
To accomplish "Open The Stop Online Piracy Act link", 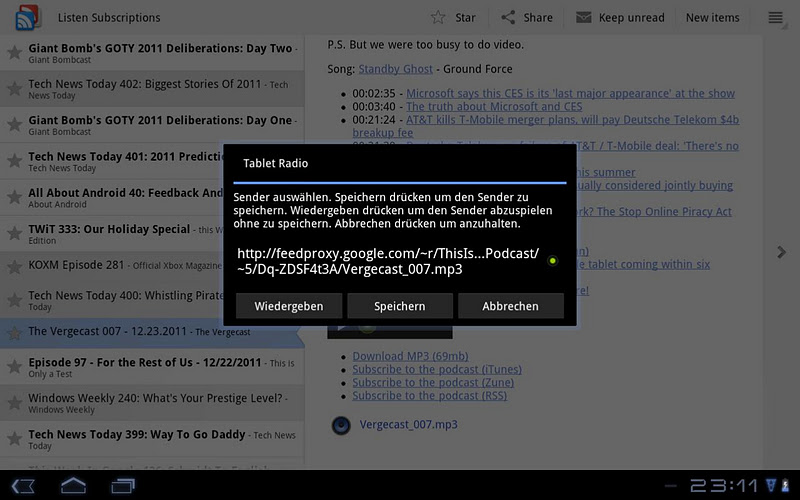I will (x=654, y=212).
